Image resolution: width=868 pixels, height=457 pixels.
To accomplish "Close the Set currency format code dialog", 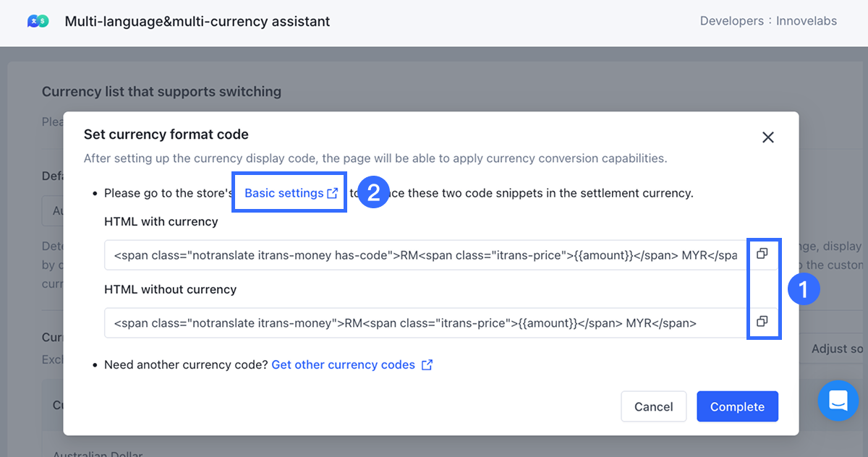I will (x=768, y=137).
